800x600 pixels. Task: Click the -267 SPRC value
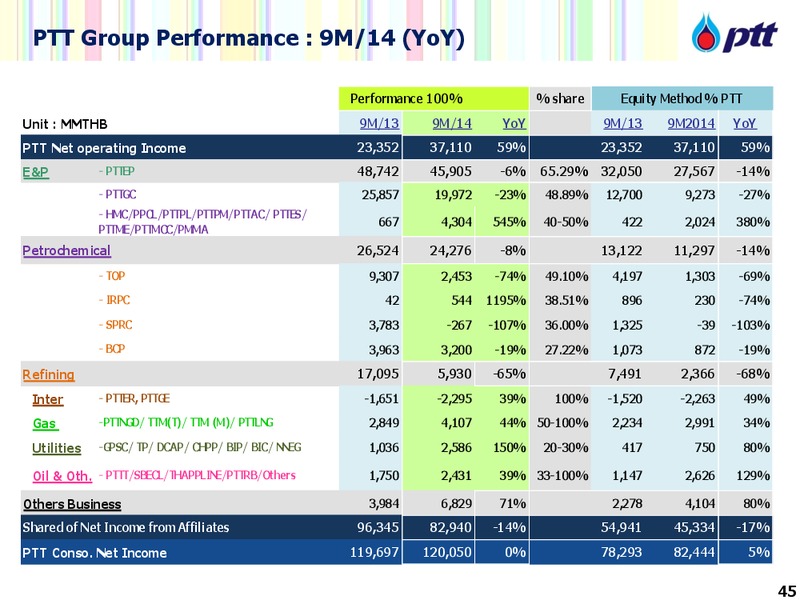click(457, 325)
